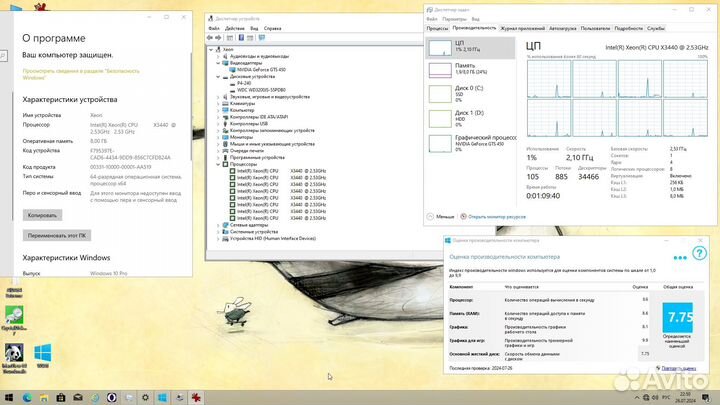Open blue help icon in Device Manager toolbar
Screen dimensions: 720x405
[x=241, y=38]
